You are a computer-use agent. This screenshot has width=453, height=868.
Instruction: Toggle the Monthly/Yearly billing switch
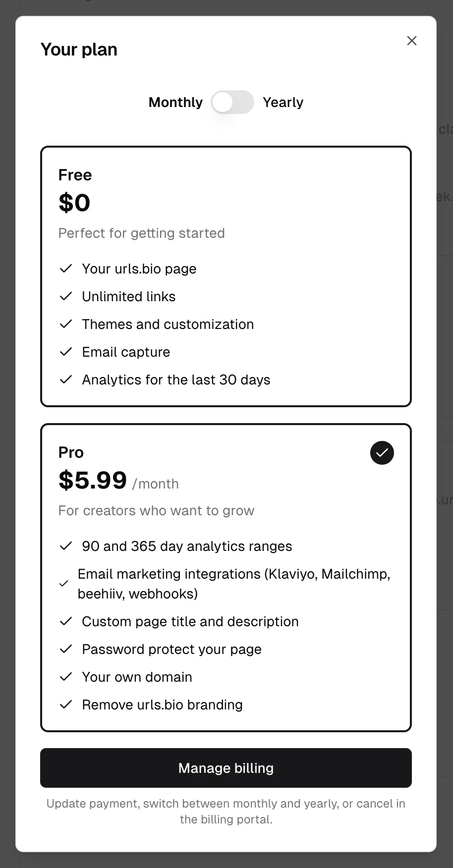click(x=232, y=102)
